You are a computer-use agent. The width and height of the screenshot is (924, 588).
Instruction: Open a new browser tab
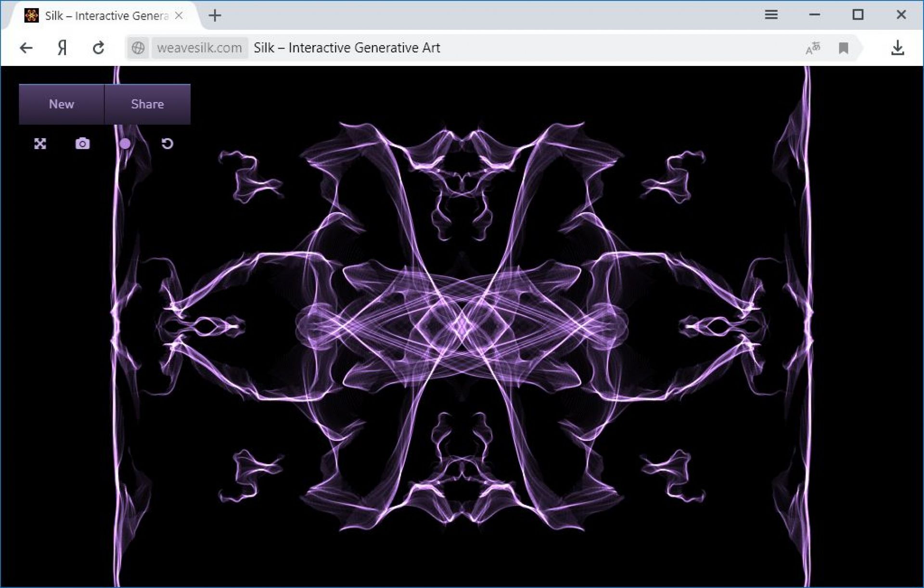pos(215,16)
